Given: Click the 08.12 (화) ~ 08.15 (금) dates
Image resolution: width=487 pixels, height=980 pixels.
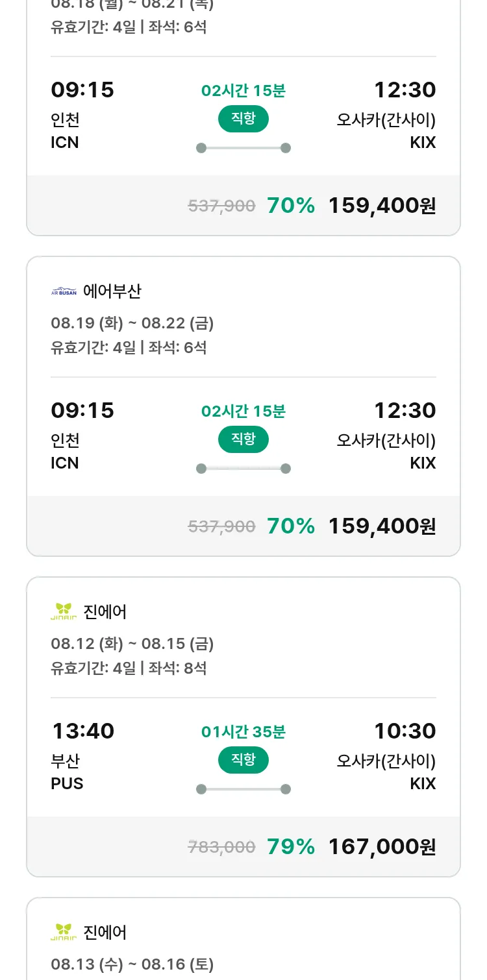Looking at the screenshot, I should (x=132, y=644).
